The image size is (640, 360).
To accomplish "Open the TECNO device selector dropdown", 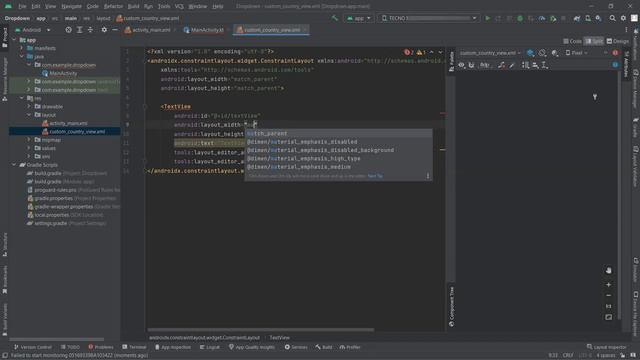I will (x=429, y=18).
